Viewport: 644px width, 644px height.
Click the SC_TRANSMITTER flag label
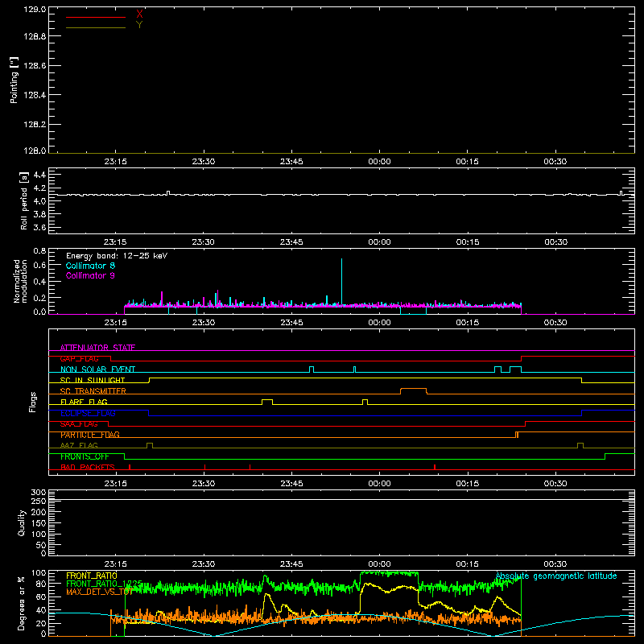(x=93, y=391)
